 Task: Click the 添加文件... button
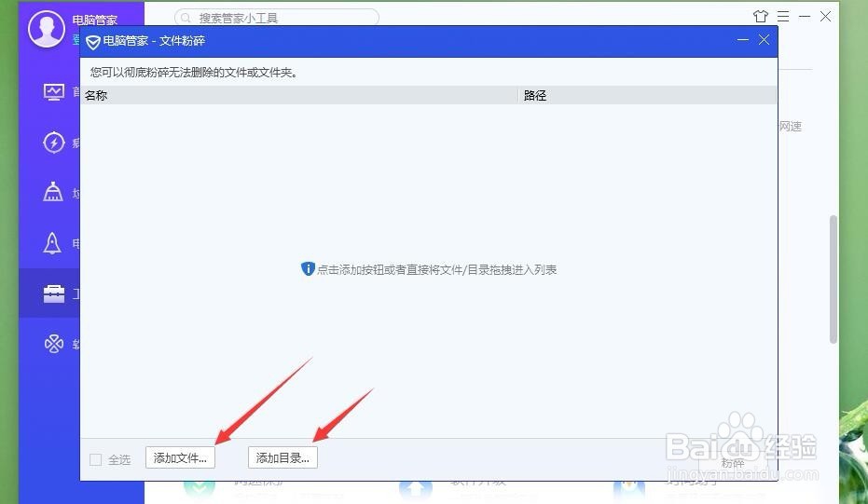tap(180, 457)
